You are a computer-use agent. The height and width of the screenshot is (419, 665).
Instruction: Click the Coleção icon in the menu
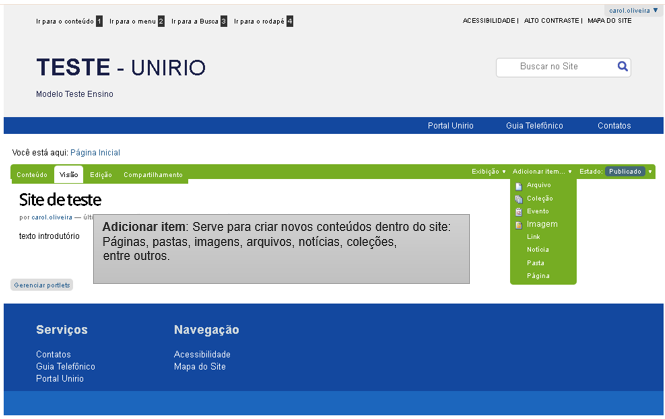coord(518,198)
